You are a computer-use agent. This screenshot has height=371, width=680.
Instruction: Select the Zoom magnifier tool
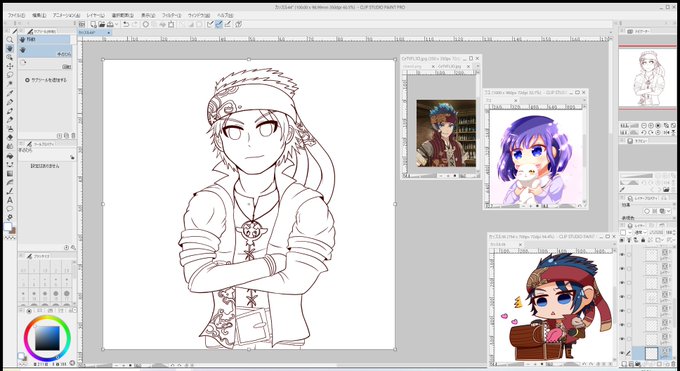10,39
